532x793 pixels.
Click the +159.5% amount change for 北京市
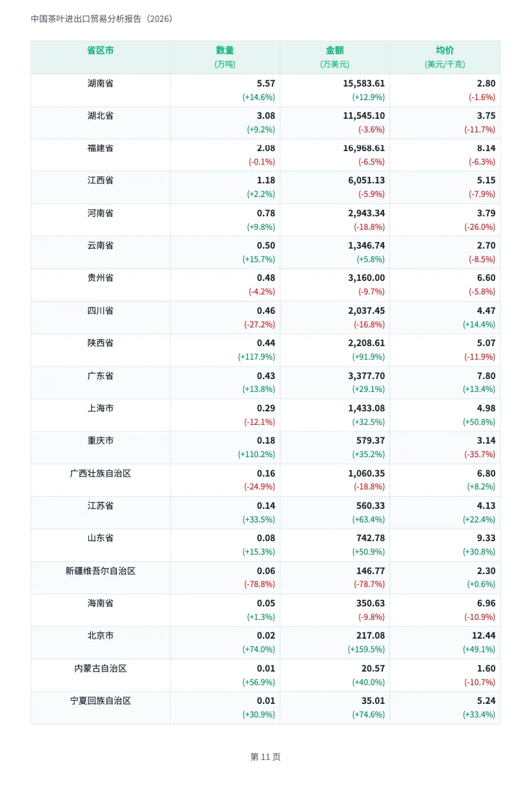tap(366, 649)
